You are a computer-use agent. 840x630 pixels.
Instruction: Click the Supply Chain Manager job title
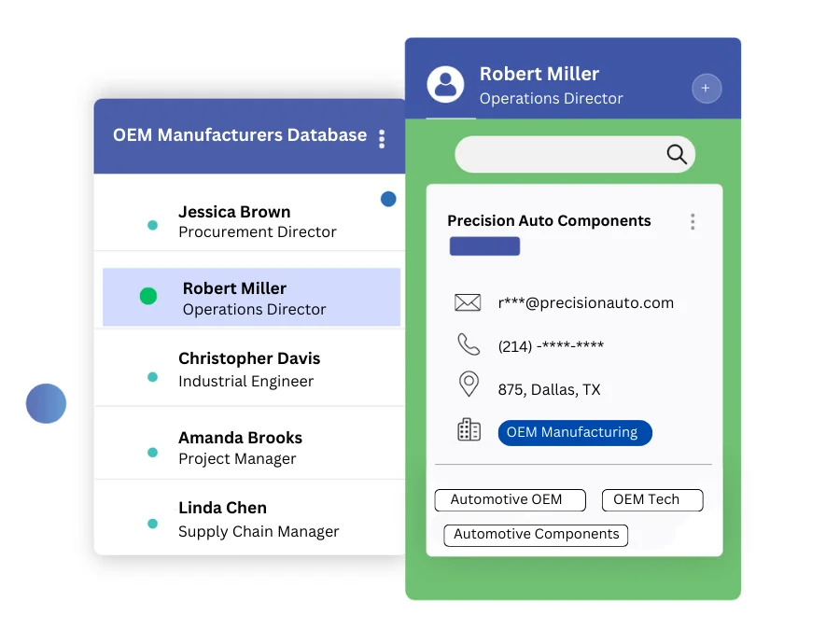(259, 531)
